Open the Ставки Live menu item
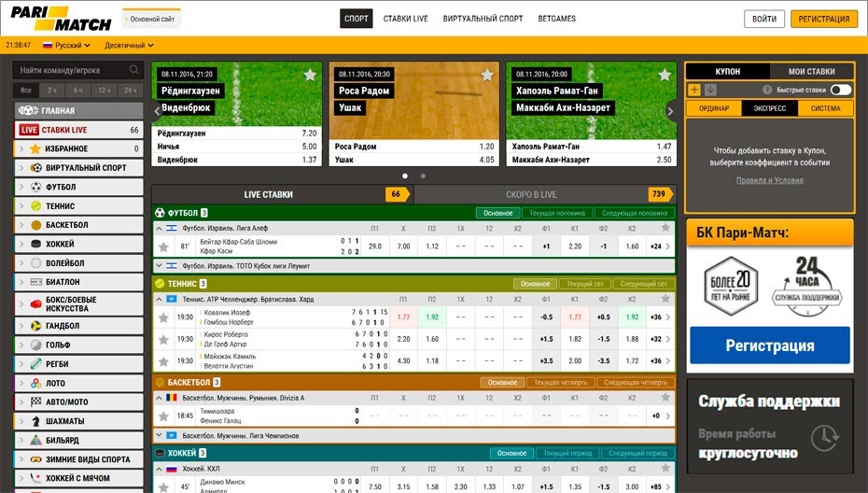Image resolution: width=868 pixels, height=493 pixels. pos(405,19)
